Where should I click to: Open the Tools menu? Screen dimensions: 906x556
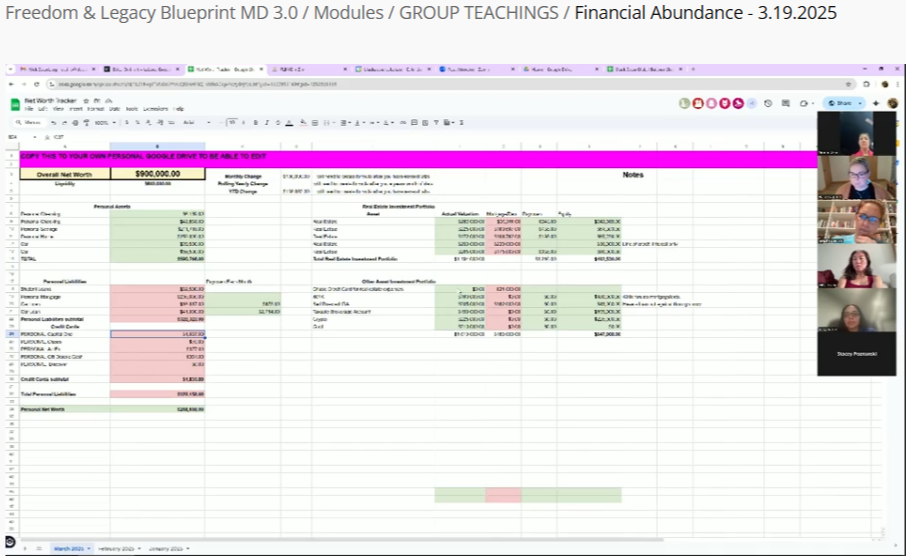[132, 109]
